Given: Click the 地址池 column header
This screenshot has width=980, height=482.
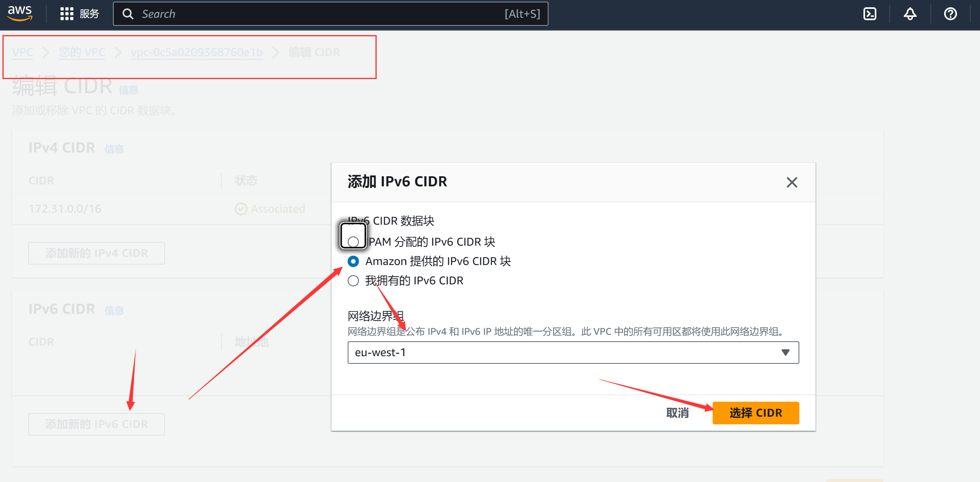Looking at the screenshot, I should pyautogui.click(x=252, y=342).
